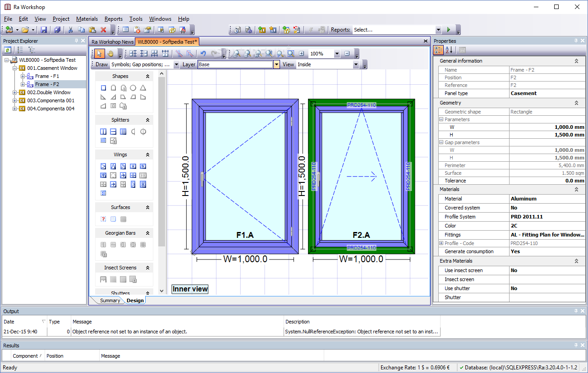The image size is (588, 373).
Task: Collapse the General information property group
Action: [576, 61]
